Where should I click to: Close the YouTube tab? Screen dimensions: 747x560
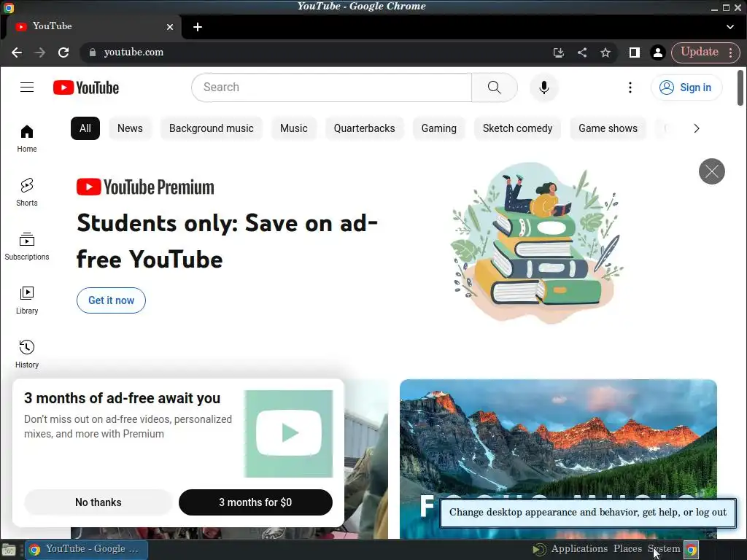point(169,27)
